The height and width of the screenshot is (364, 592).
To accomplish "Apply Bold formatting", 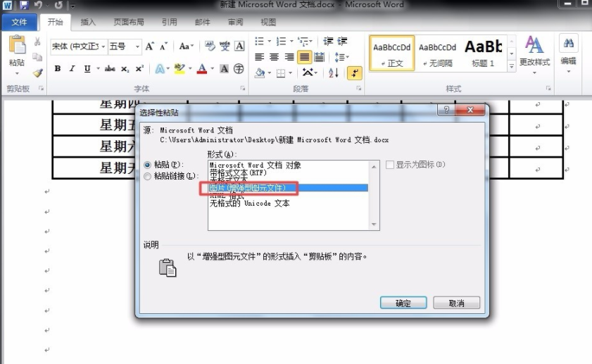I will (58, 68).
